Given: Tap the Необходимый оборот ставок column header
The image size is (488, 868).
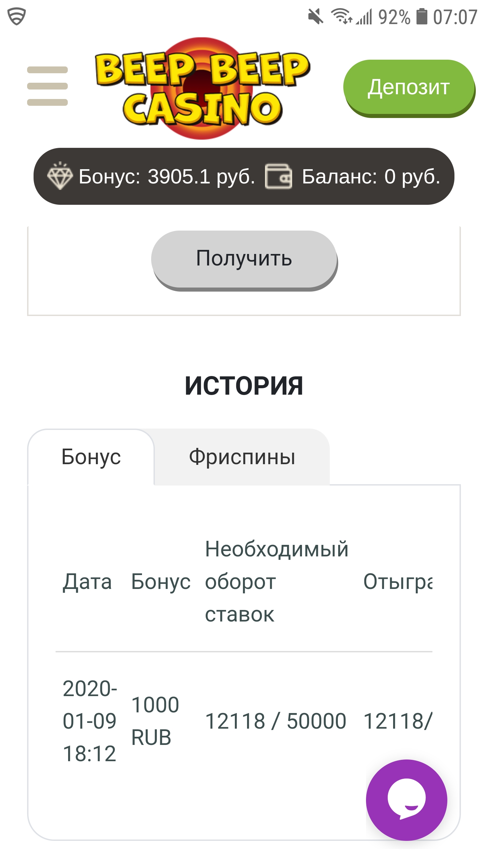Looking at the screenshot, I should point(277,581).
